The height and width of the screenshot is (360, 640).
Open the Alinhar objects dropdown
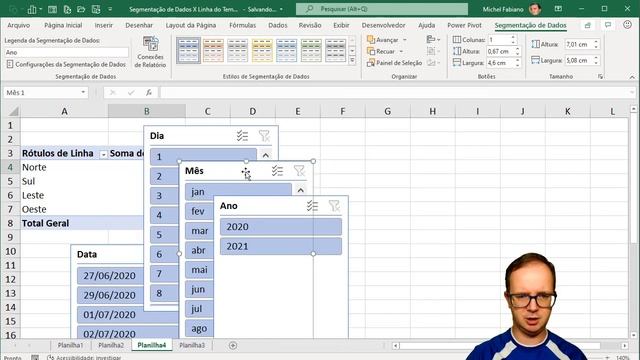click(x=433, y=40)
